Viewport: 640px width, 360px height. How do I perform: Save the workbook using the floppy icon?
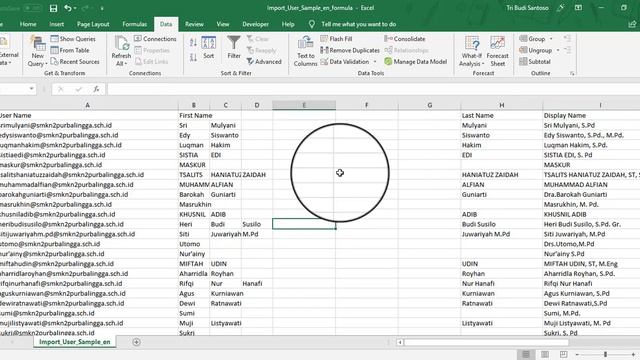coord(53,8)
